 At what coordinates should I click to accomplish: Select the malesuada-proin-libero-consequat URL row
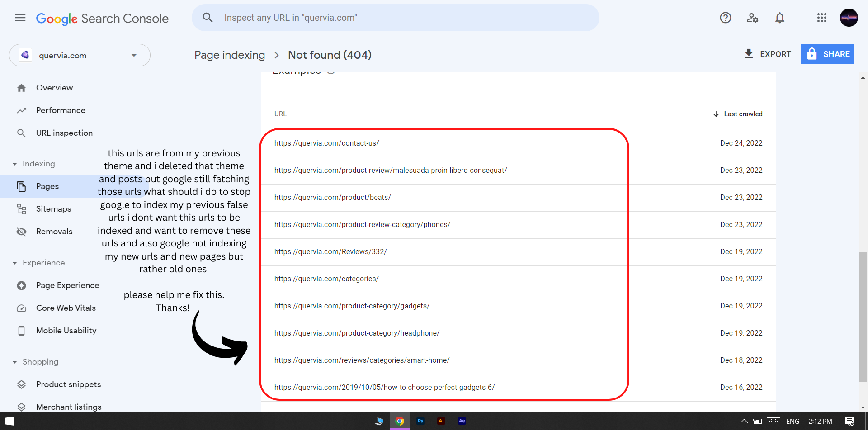(x=519, y=171)
